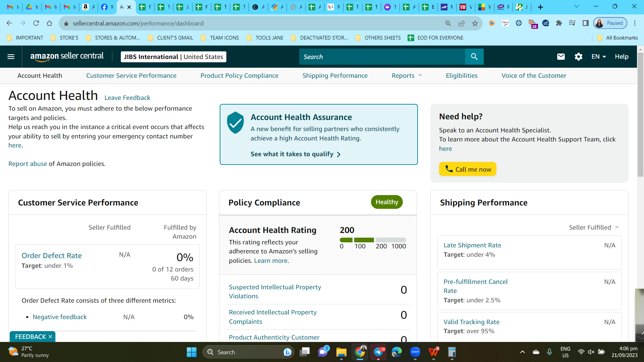This screenshot has height=362, width=644.
Task: Open the Windows Start menu
Action: point(192,352)
